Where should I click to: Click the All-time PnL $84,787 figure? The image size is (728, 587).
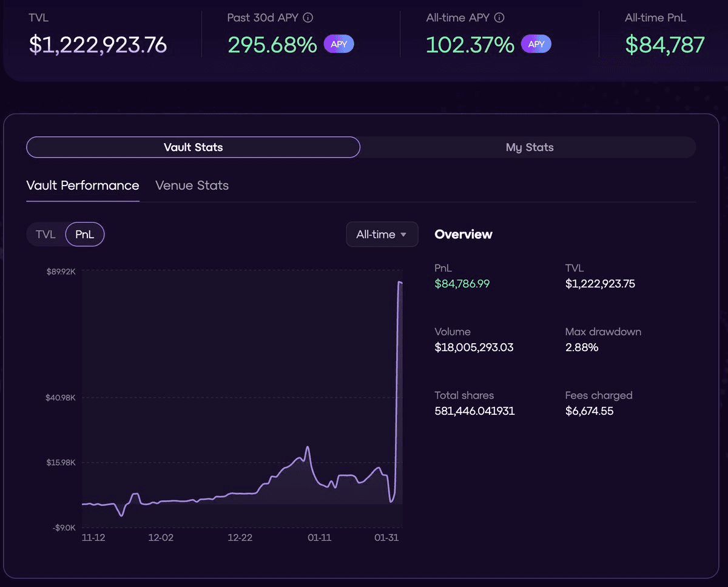[664, 45]
